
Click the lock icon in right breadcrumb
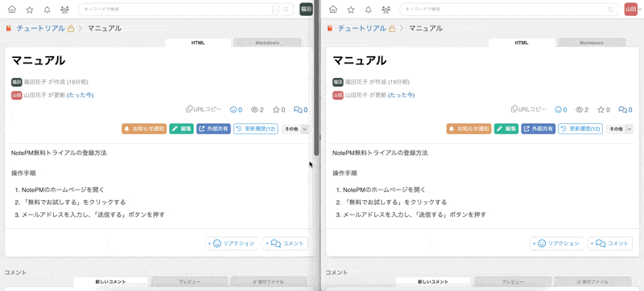(392, 29)
